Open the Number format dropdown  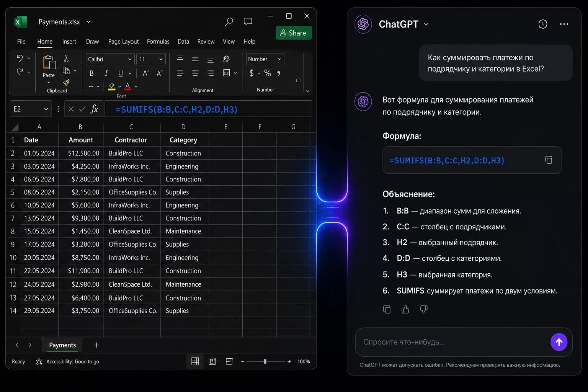coord(279,59)
